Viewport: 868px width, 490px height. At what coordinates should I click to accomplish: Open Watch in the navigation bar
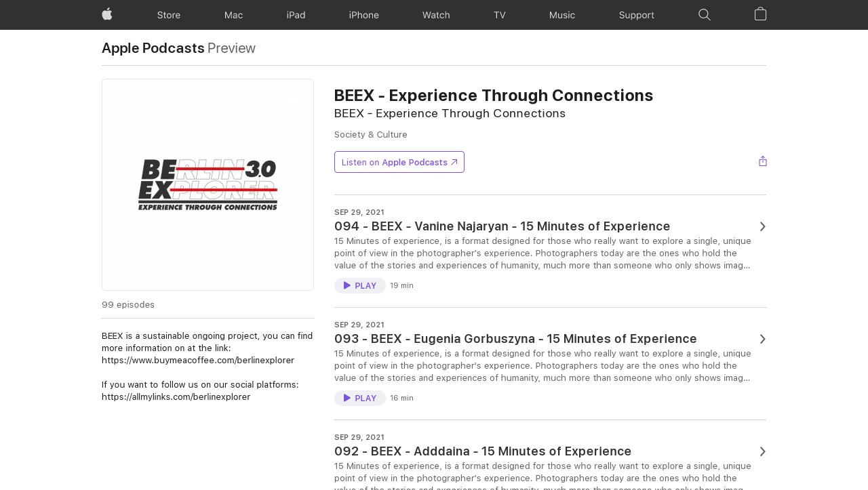(436, 15)
